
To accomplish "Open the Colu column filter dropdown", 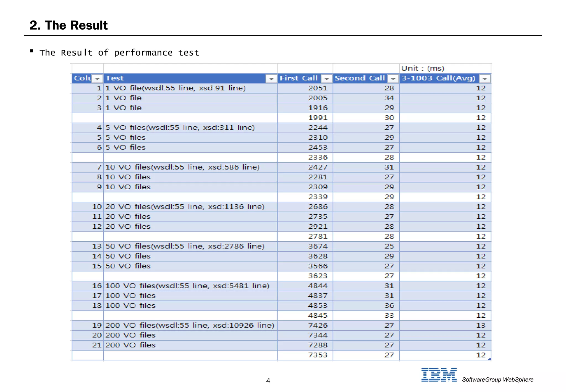I will tap(97, 79).
